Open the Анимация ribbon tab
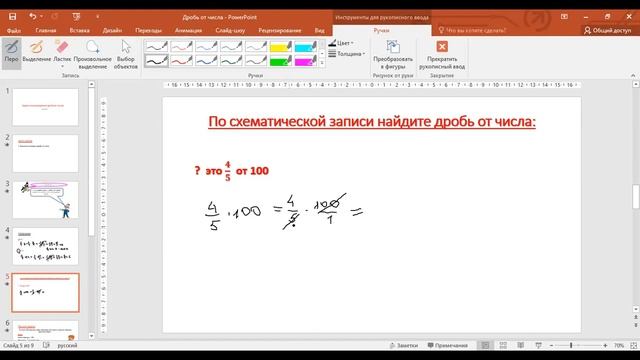 coord(188,31)
